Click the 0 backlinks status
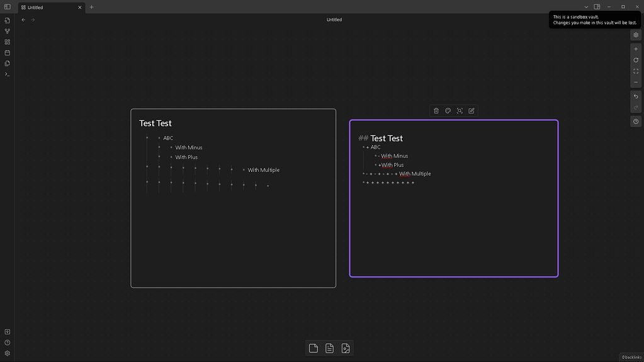The height and width of the screenshot is (362, 644). pyautogui.click(x=631, y=357)
